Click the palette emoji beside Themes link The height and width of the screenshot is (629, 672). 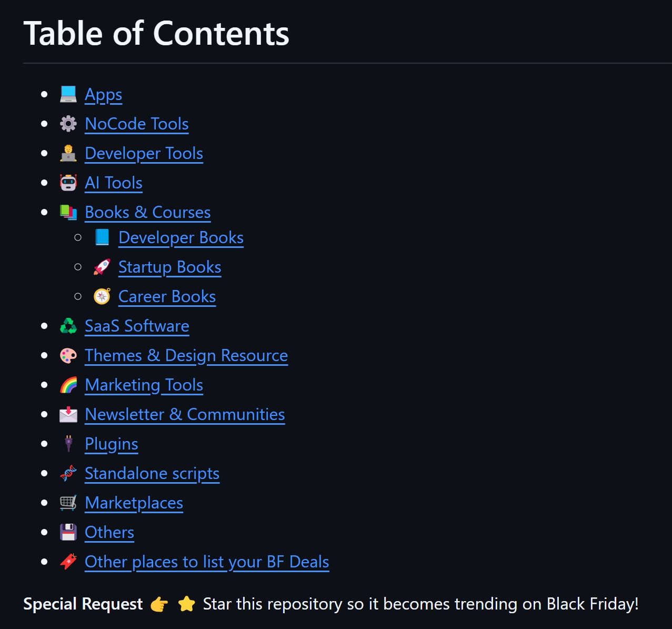[68, 356]
